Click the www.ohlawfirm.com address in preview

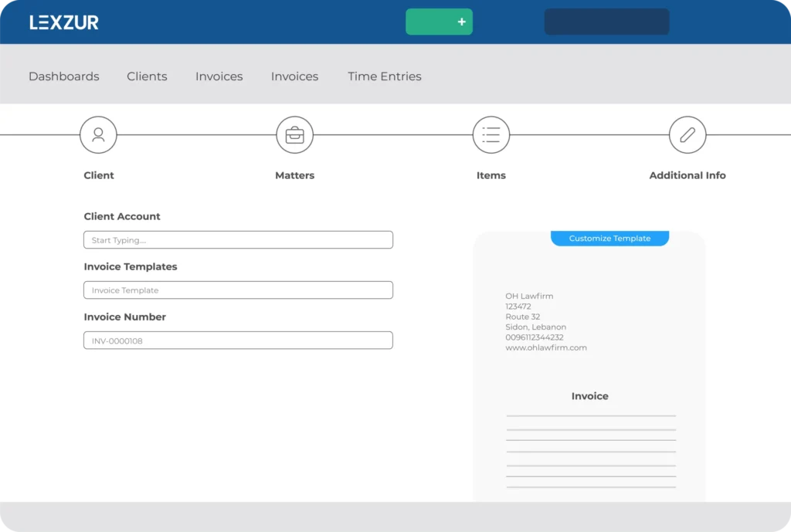point(546,348)
